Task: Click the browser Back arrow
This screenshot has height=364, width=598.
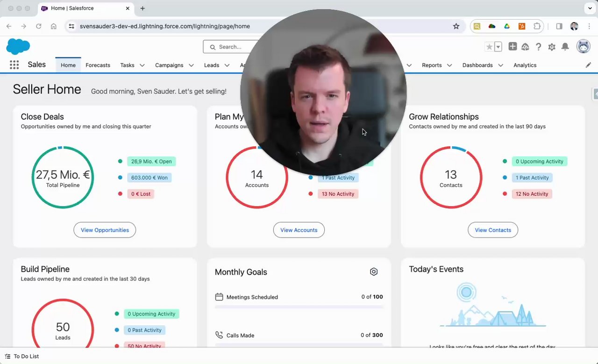Action: click(x=9, y=26)
